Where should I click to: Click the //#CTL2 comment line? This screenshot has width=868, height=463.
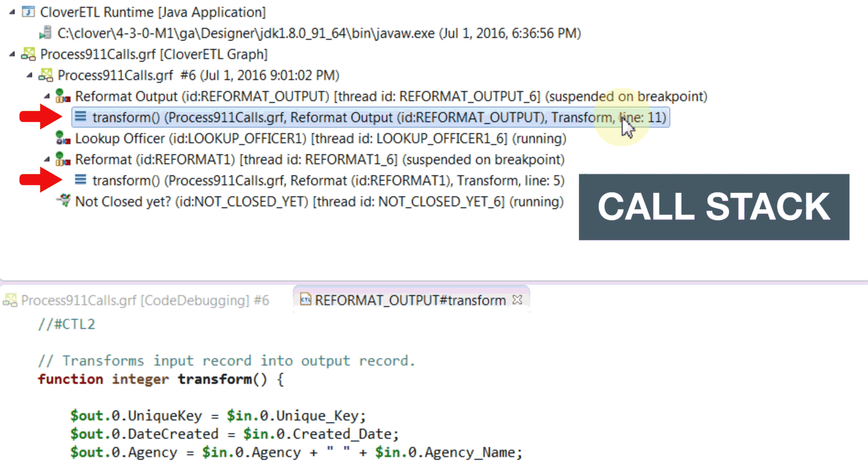(66, 324)
